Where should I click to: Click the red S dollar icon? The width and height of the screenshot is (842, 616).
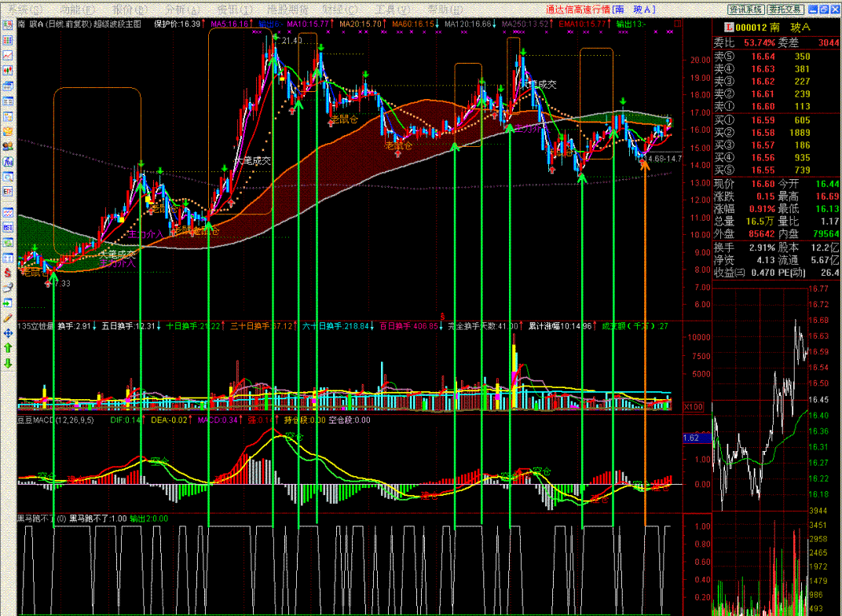8,273
